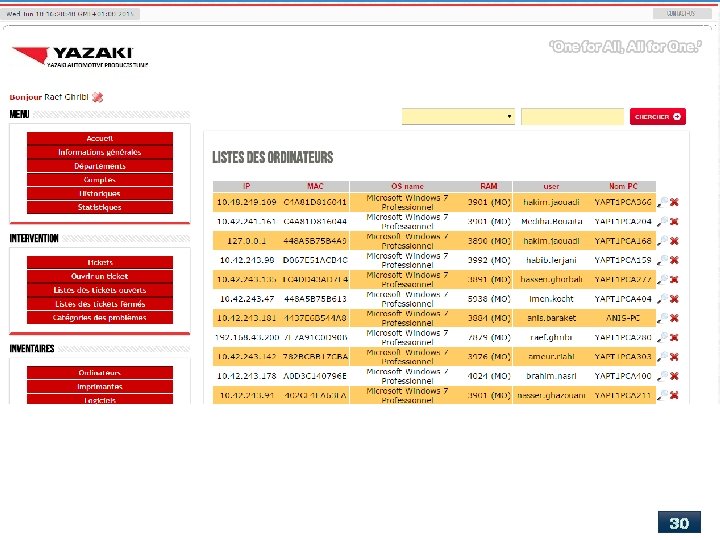Image resolution: width=720 pixels, height=540 pixels.
Task: Delete computer YAPT1PCA303
Action: pos(674,356)
